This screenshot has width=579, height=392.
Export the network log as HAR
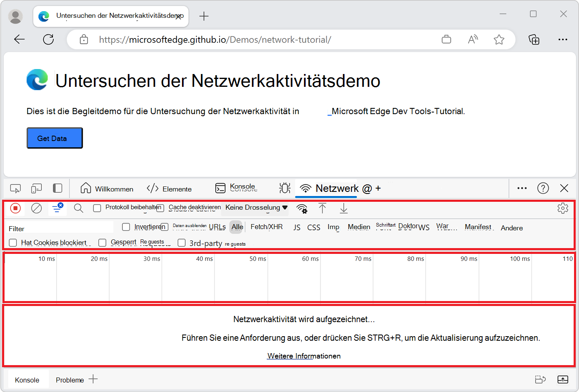(x=344, y=209)
